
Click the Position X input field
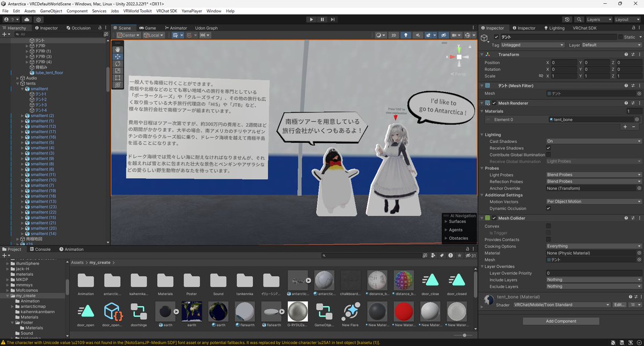pos(563,63)
